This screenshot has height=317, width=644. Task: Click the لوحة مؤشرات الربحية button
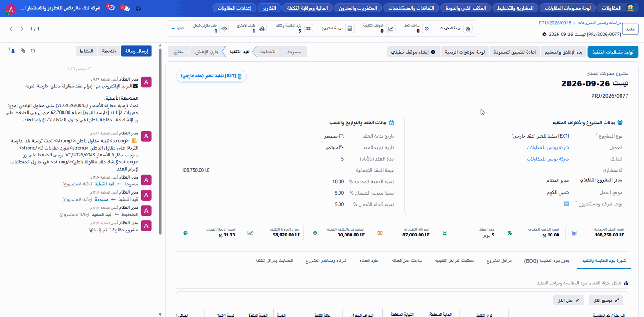(465, 52)
